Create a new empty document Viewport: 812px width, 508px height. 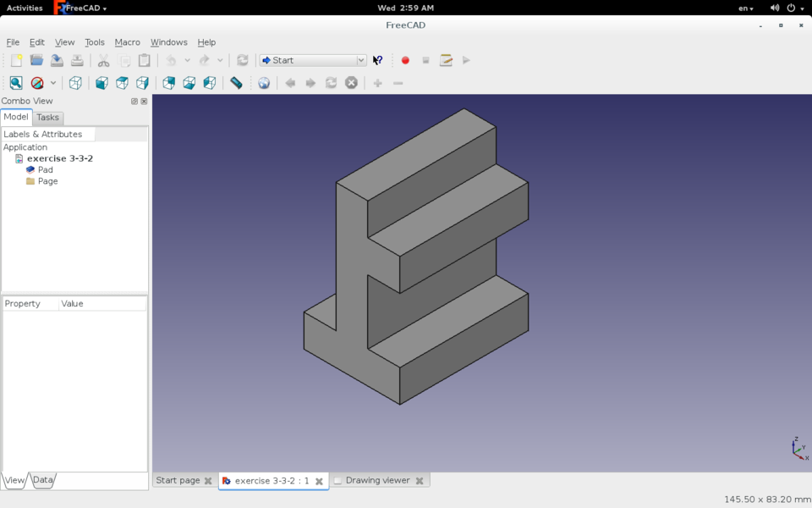click(x=15, y=60)
